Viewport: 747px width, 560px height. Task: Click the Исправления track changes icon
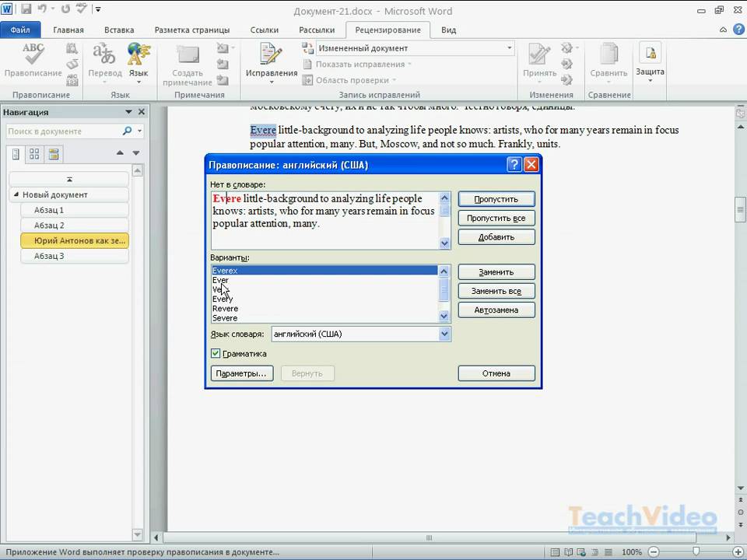click(271, 54)
